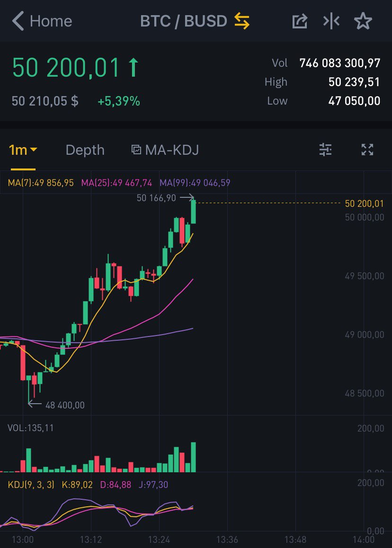This screenshot has width=392, height=548.
Task: Tap the Home back label
Action: pyautogui.click(x=51, y=21)
